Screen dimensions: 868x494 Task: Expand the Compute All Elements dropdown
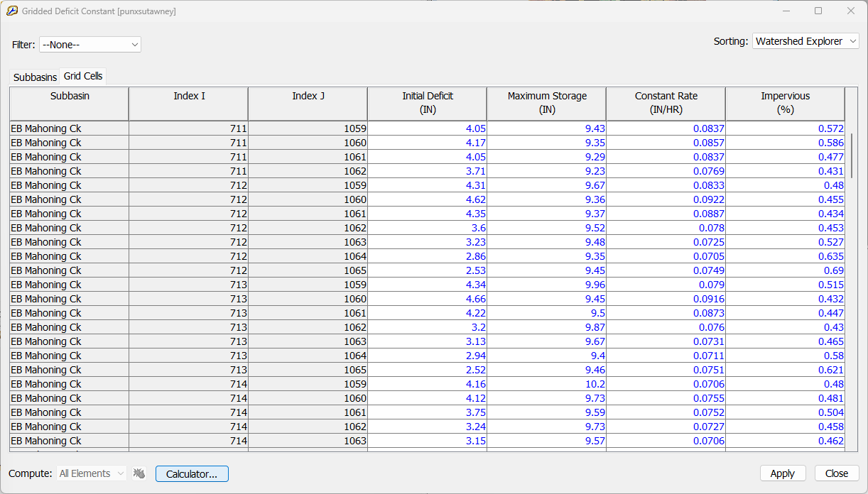[x=92, y=473]
